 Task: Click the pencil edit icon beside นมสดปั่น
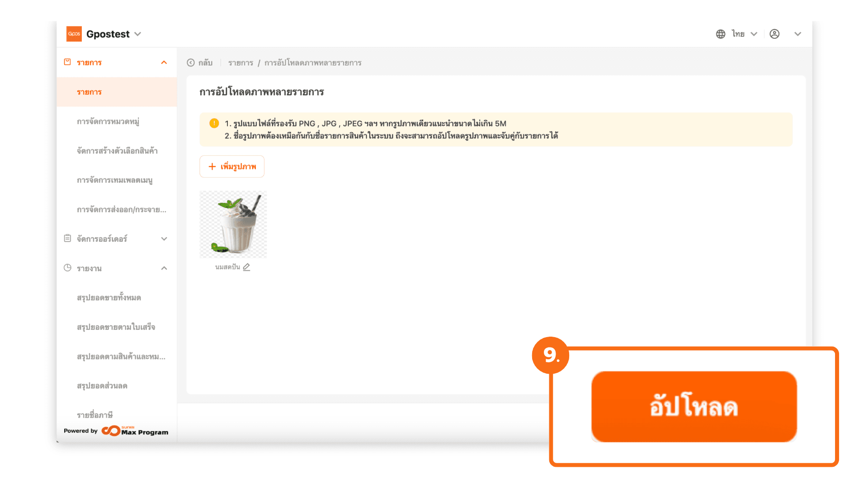246,267
